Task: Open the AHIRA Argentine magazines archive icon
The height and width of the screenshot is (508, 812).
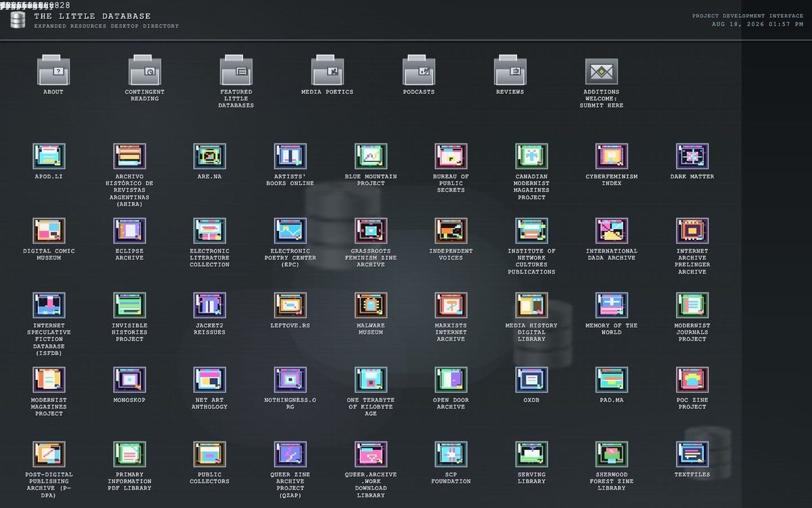Action: (129, 156)
